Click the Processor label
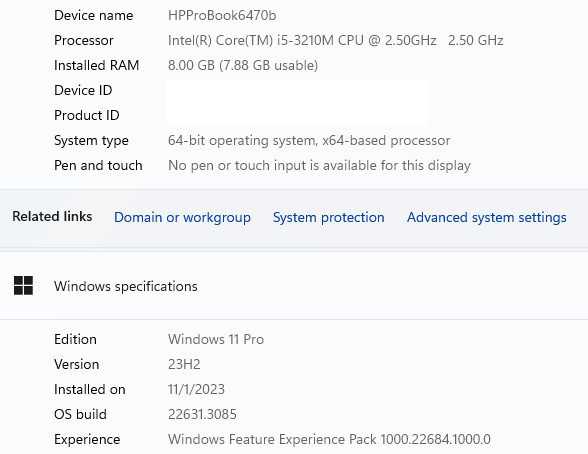588x454 pixels. click(84, 40)
